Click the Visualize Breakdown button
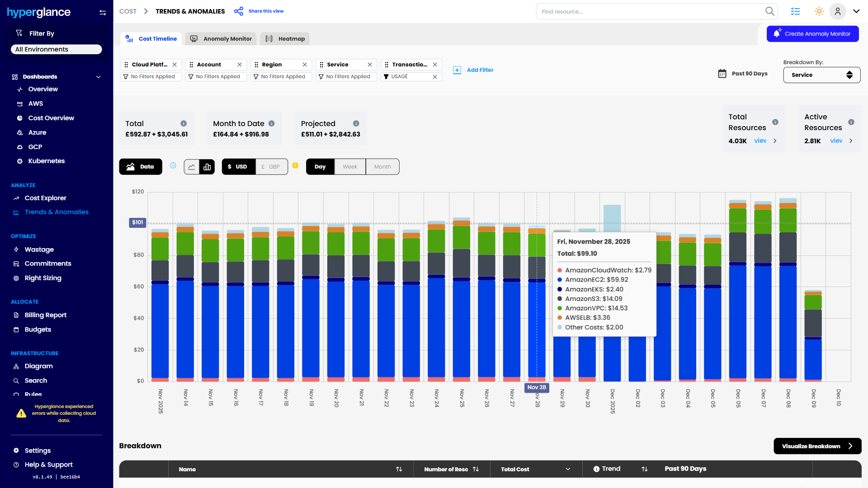This screenshot has width=868, height=488. click(x=817, y=446)
